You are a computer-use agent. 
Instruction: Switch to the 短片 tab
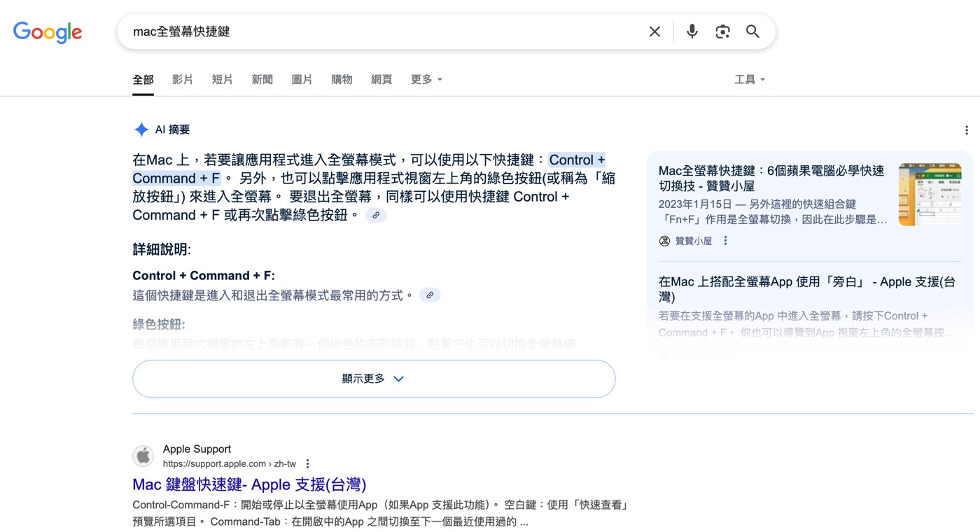pos(223,80)
